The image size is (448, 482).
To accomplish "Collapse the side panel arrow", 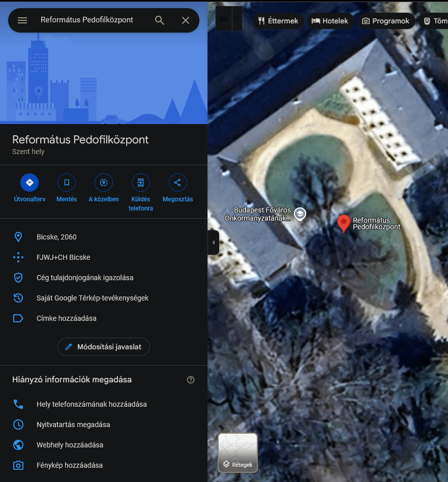I will [214, 243].
